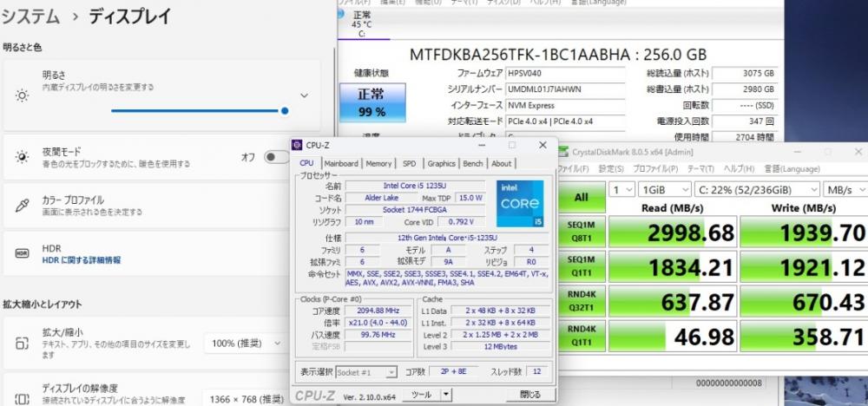Viewport: 868px width, 406px height.
Task: Click the brightness slider handle
Action: click(285, 110)
